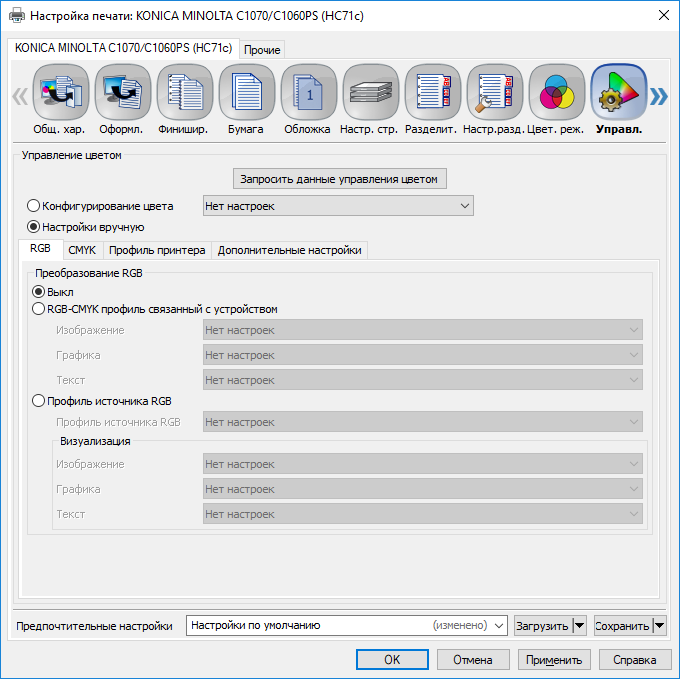This screenshot has width=680, height=679.
Task: Click printer icon in title bar
Action: pos(17,16)
